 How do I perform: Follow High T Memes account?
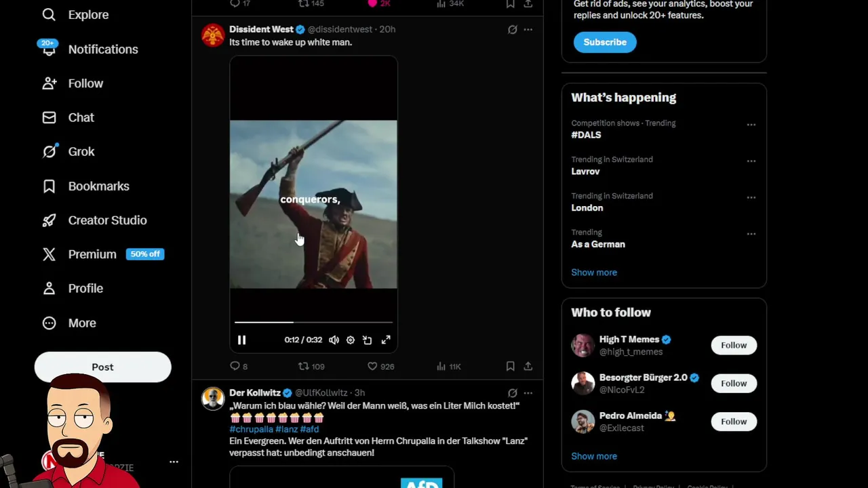pyautogui.click(x=733, y=346)
